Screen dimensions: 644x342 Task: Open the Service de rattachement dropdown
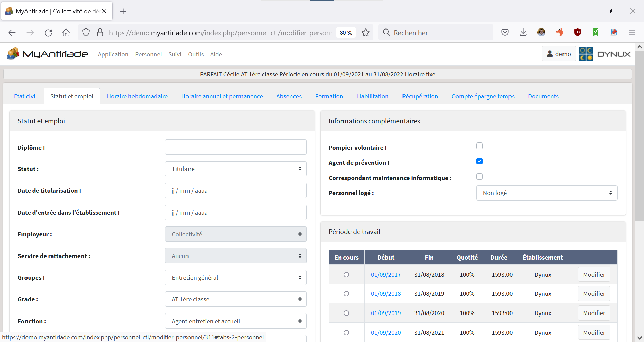click(x=235, y=256)
